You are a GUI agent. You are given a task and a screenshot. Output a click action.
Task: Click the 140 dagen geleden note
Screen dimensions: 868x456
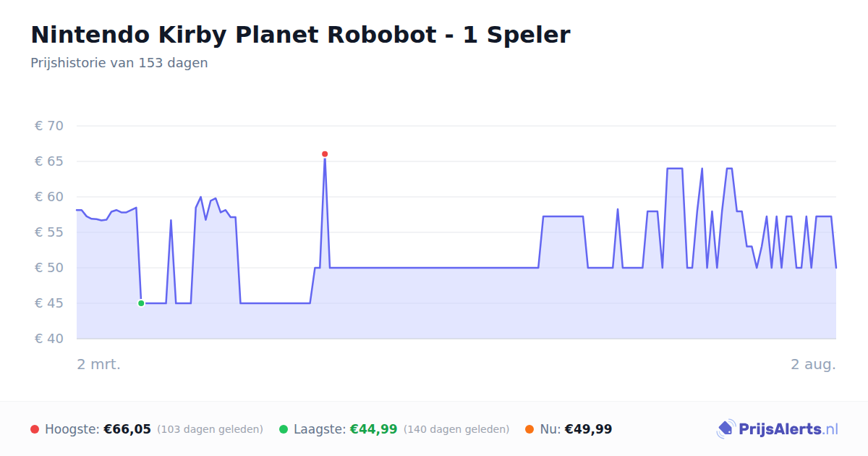click(456, 429)
